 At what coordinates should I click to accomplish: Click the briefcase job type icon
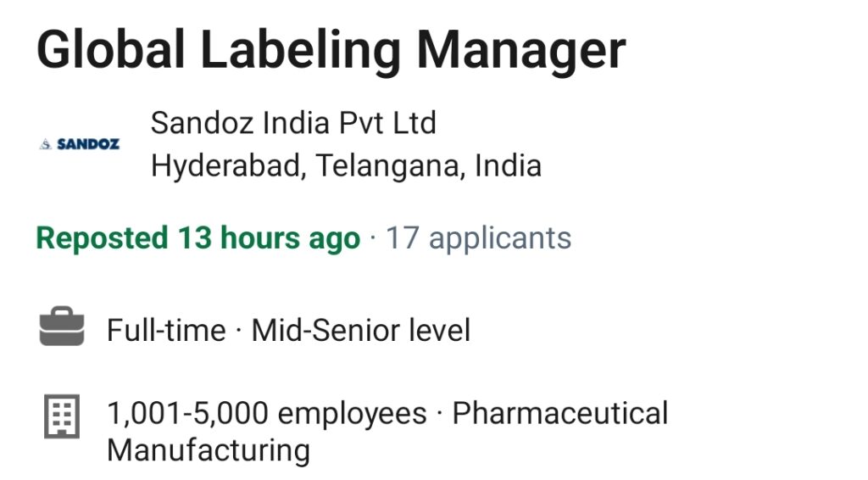pyautogui.click(x=62, y=327)
